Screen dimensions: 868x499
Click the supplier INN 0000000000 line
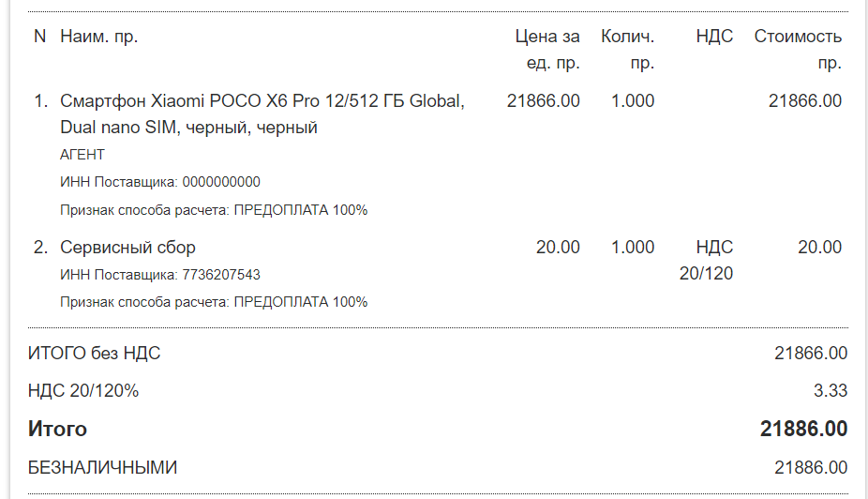pos(160,182)
